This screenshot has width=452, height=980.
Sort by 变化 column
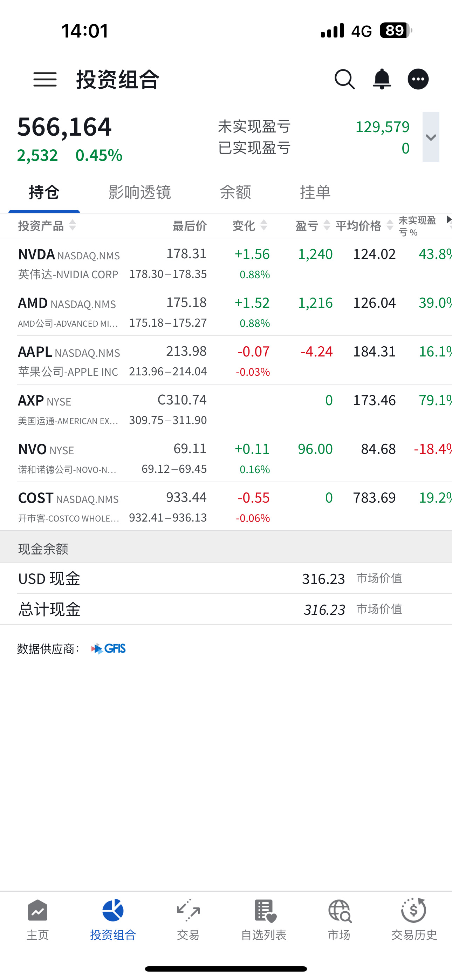pos(250,226)
